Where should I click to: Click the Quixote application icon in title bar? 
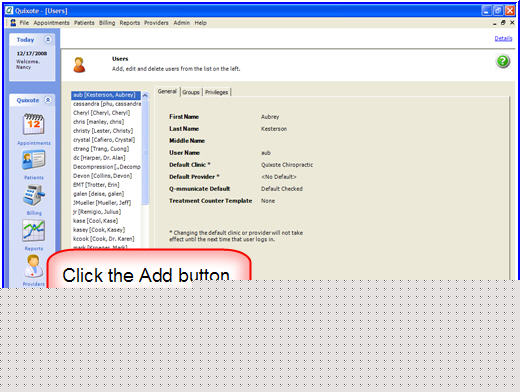pos(9,11)
